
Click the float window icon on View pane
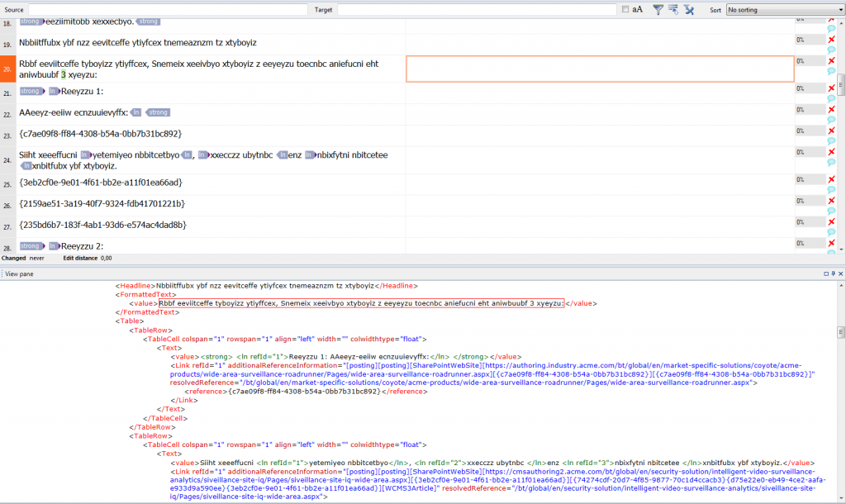tap(825, 273)
